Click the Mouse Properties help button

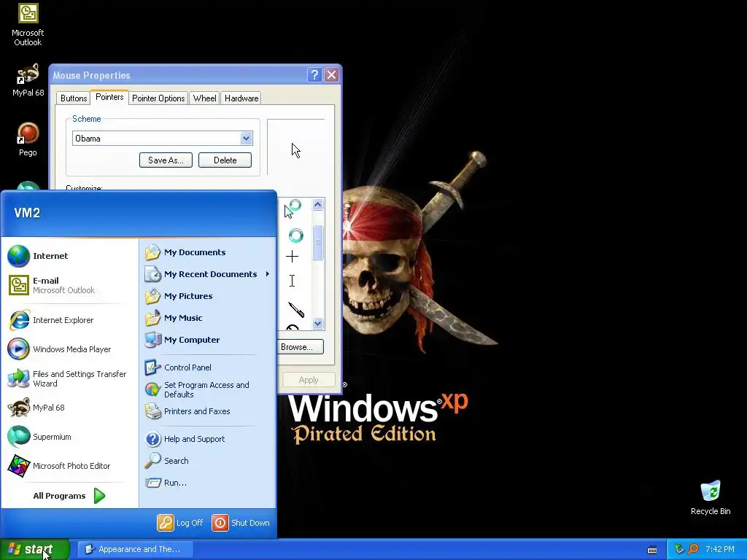click(x=314, y=75)
